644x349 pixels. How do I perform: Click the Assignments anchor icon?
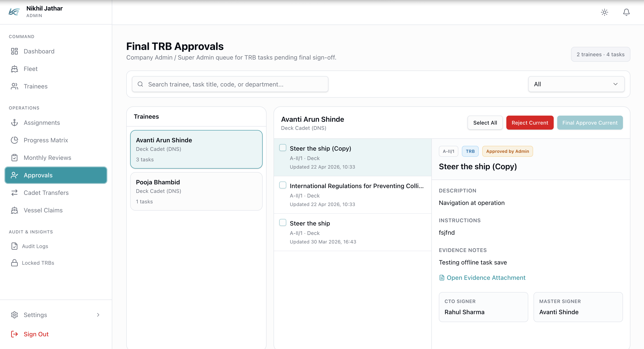pyautogui.click(x=14, y=123)
